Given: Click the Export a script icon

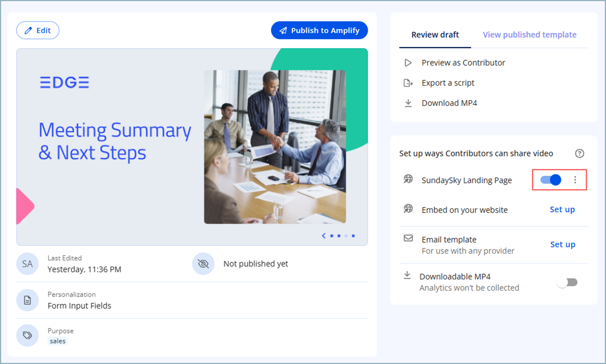Looking at the screenshot, I should tap(408, 83).
